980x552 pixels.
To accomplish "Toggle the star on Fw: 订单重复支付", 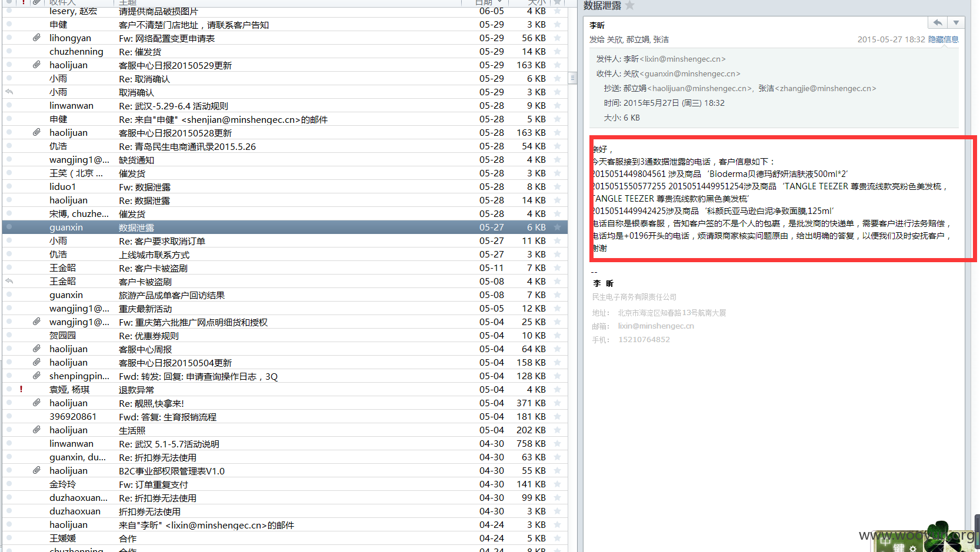I will pos(557,484).
